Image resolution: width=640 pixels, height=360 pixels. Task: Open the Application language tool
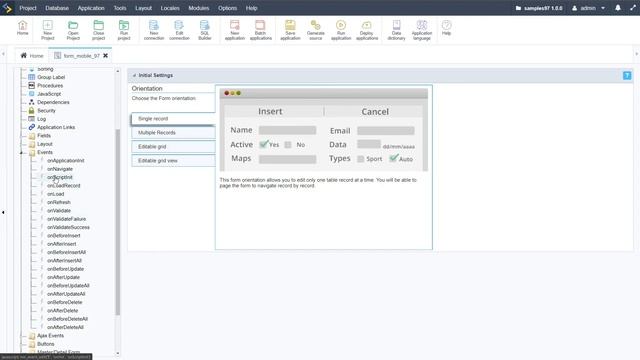422,30
